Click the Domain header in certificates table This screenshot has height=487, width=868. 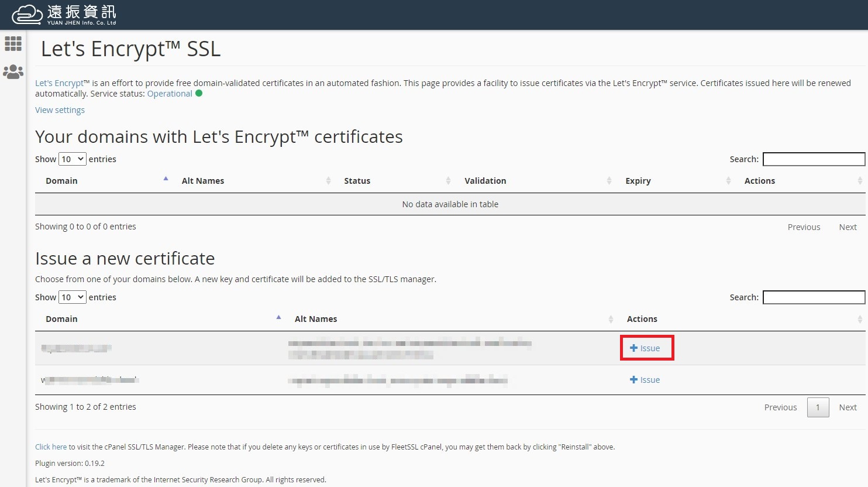(x=61, y=181)
